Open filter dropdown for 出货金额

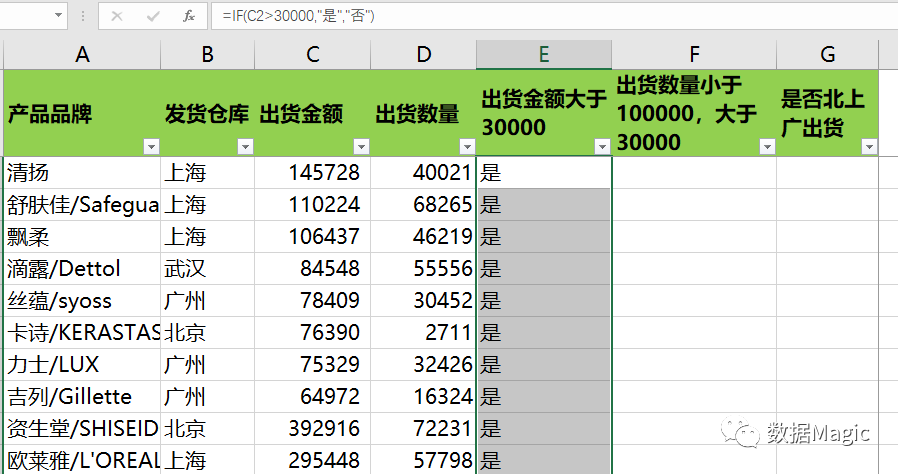pyautogui.click(x=361, y=147)
